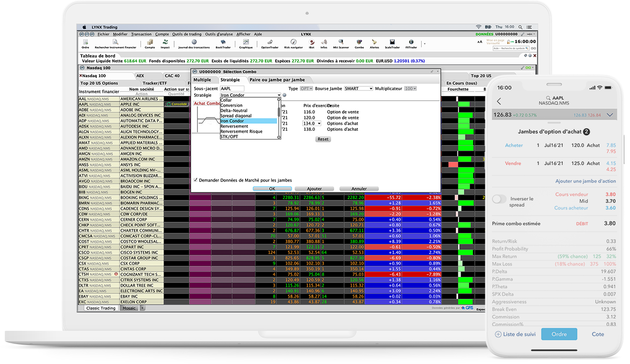Select Spread diagonal from strategy list
Image resolution: width=630 pixels, height=364 pixels.
(x=248, y=116)
